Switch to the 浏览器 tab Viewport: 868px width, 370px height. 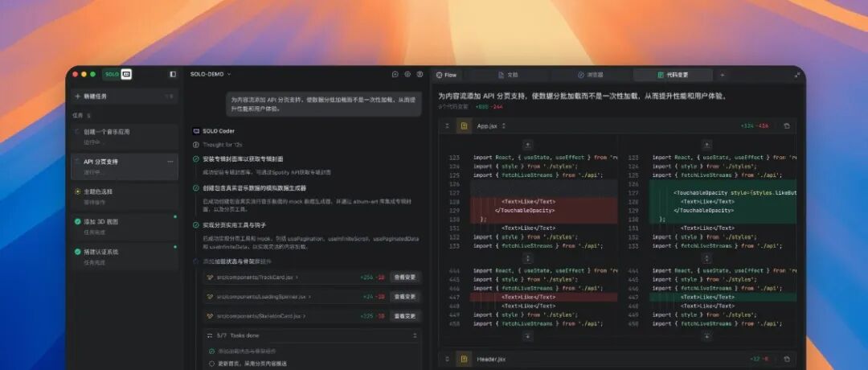click(x=590, y=75)
